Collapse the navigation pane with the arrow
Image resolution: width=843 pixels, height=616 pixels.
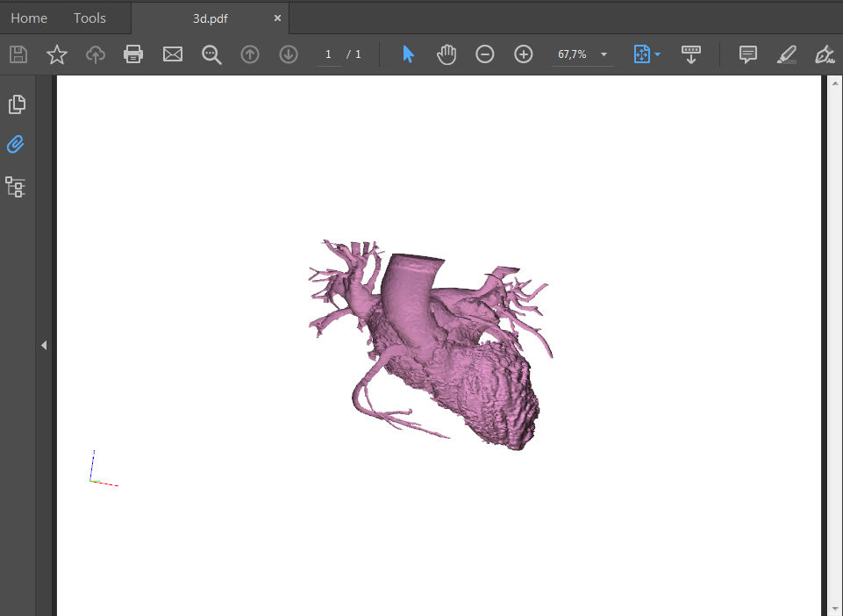(44, 345)
